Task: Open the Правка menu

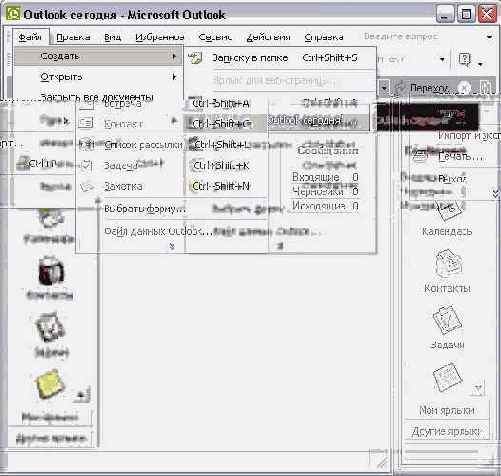Action: coord(73,37)
